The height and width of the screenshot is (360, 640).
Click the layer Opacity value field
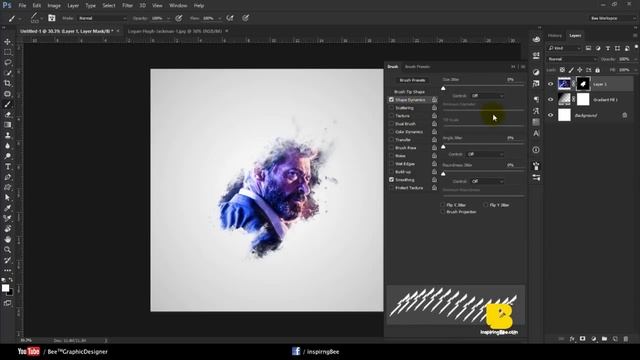click(624, 59)
